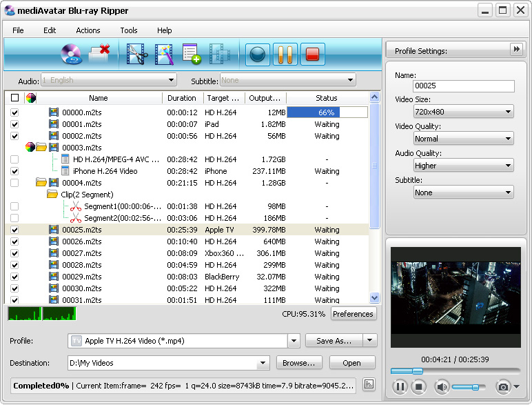Open Subtitle None dropdown in Profile Settings
532x405 pixels.
[464, 192]
